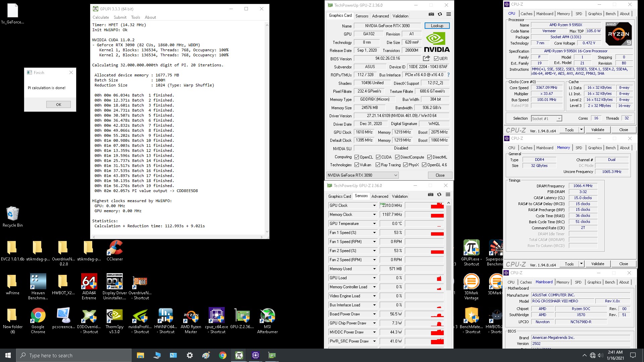Screen dimensions: 644x362
Task: Open the ThermSpy v3.3.0 desktop icon
Action: pos(114,320)
